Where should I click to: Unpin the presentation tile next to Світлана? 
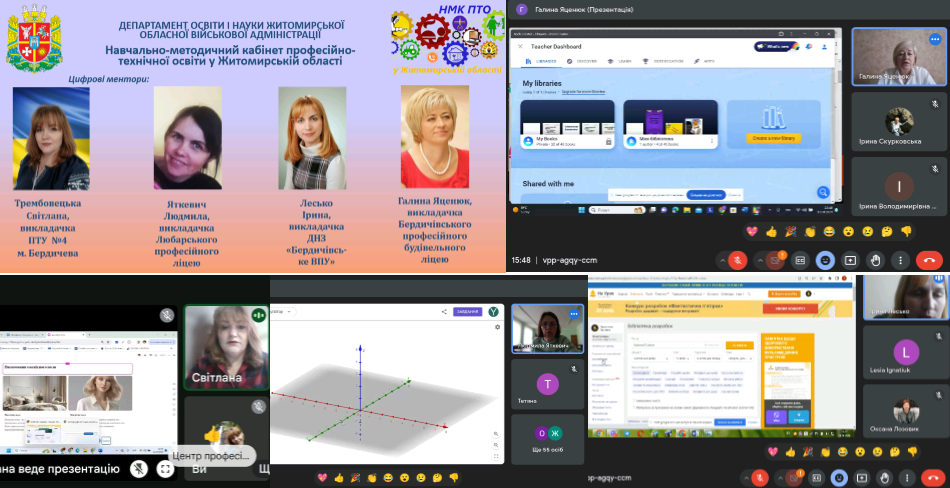pyautogui.click(x=167, y=315)
